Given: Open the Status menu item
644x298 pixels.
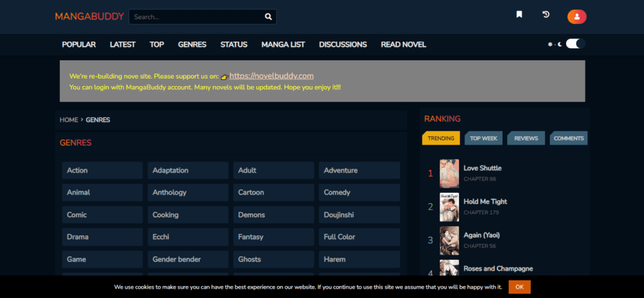Looking at the screenshot, I should coord(234,45).
